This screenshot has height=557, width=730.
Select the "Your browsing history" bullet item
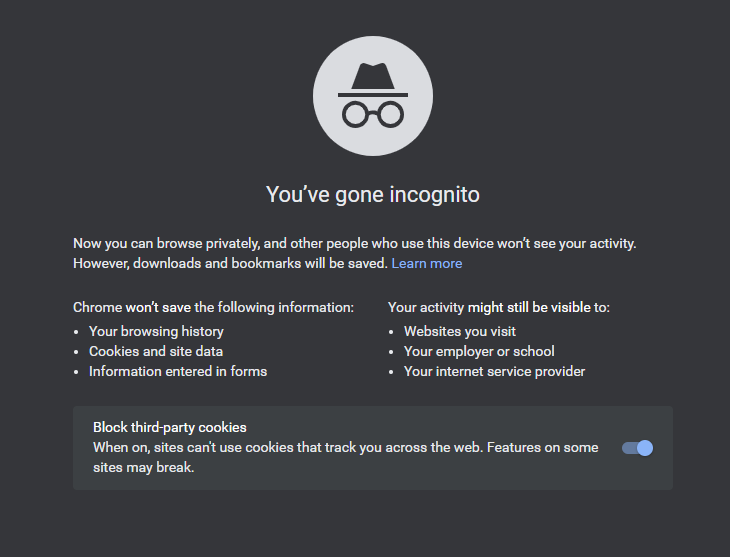[156, 331]
